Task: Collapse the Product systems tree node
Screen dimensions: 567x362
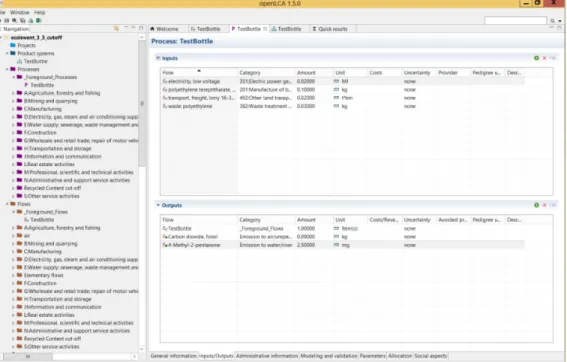Action: pos(7,53)
